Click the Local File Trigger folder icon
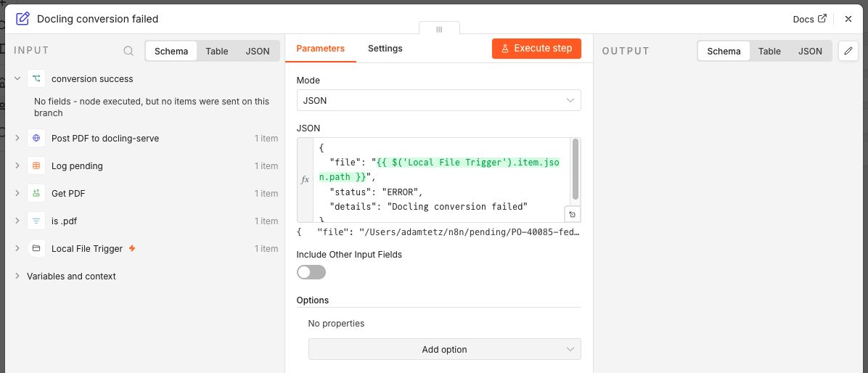Viewport: 868px width, 373px height. click(x=36, y=248)
